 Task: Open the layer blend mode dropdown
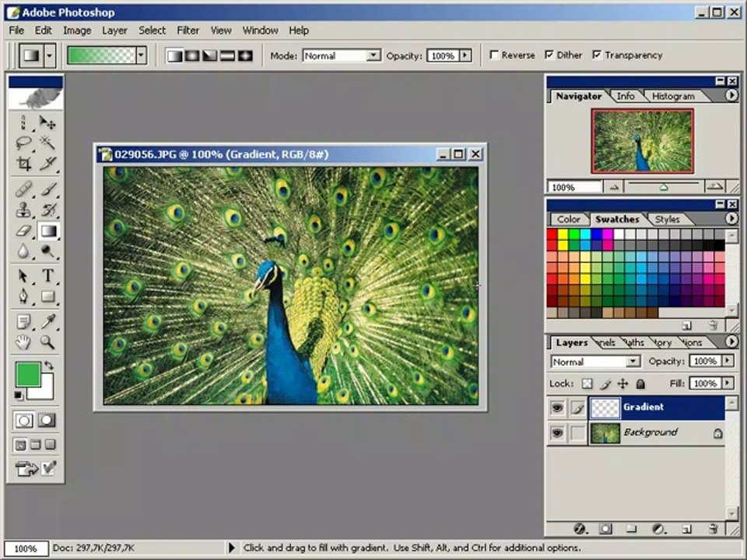[633, 362]
